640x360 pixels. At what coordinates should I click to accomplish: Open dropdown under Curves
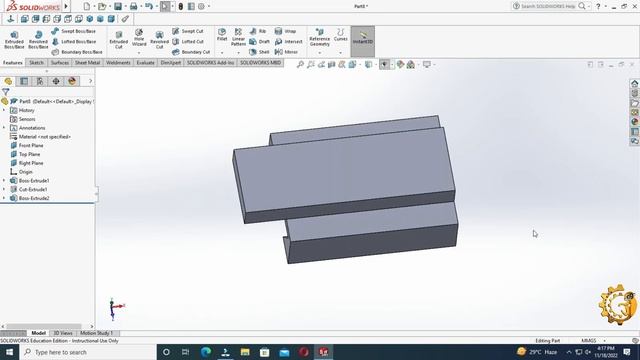pyautogui.click(x=340, y=53)
